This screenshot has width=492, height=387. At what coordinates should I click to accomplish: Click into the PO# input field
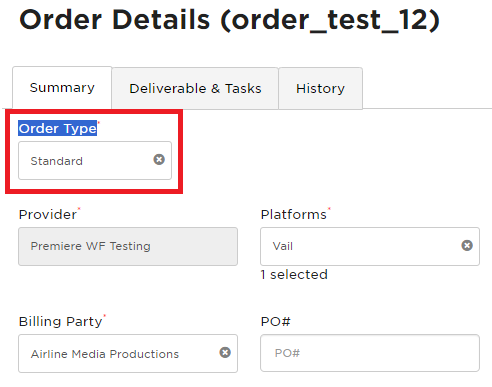point(370,353)
